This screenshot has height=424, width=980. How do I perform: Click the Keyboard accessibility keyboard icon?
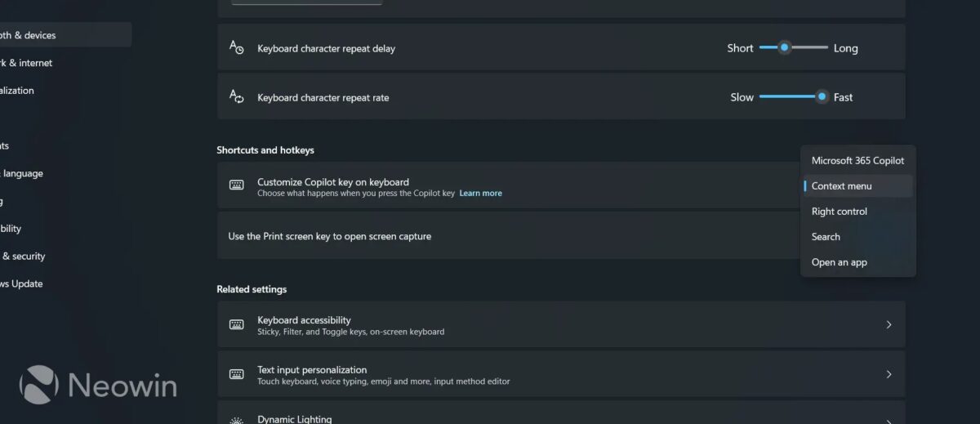[x=236, y=324]
